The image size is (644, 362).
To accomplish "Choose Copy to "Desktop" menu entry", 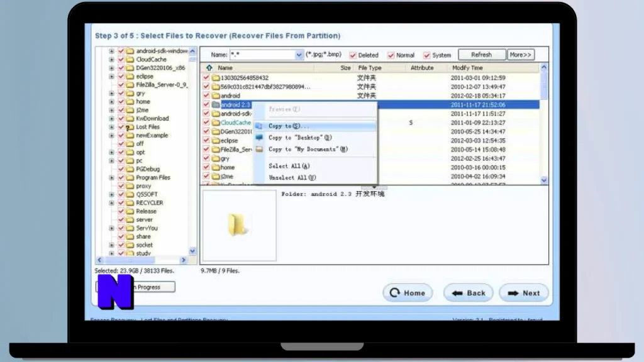I will 314,138.
